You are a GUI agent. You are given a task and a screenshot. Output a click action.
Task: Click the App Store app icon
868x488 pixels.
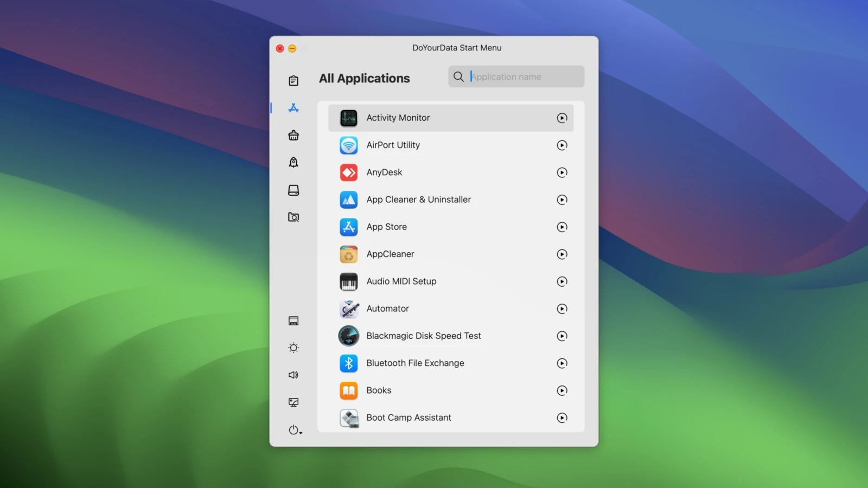pos(349,227)
